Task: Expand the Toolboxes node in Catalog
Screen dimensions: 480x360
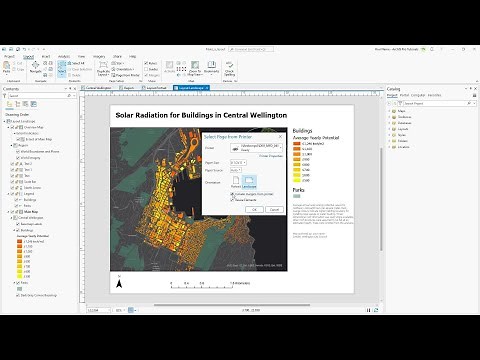Action: tap(389, 117)
